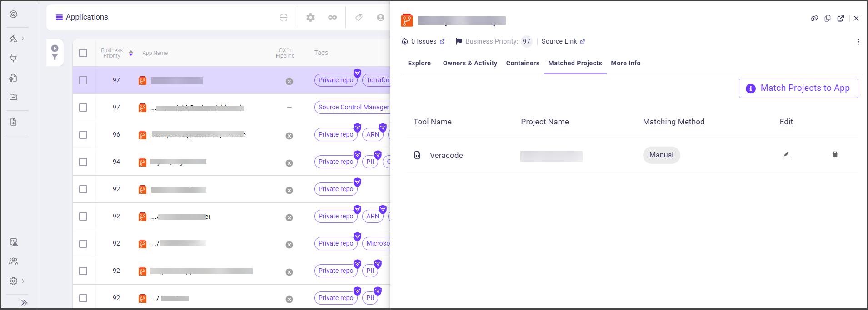Toggle the select-all checkbox in table header

tap(83, 53)
